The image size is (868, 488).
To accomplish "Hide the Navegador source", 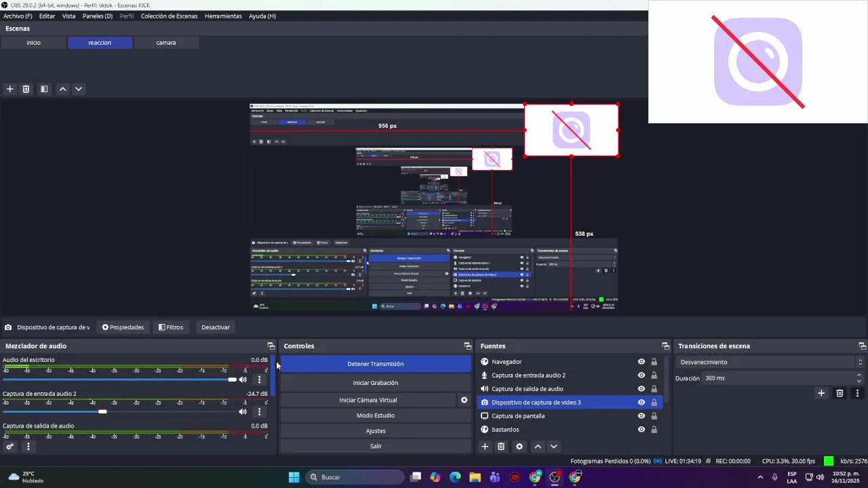I will (642, 362).
